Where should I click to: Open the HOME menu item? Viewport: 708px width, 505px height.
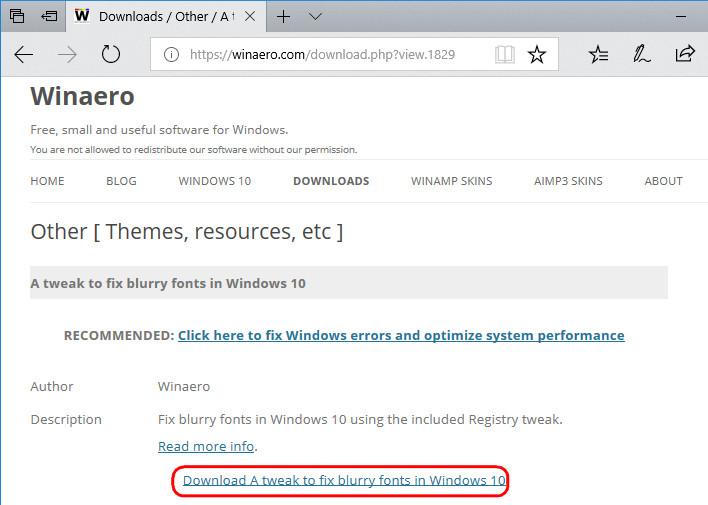pyautogui.click(x=47, y=181)
